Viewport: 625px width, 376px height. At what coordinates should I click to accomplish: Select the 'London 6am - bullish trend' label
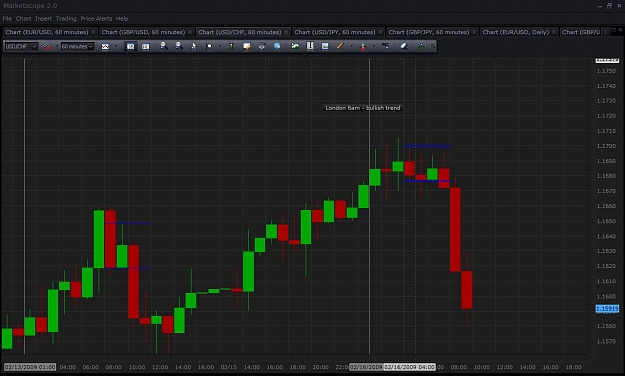coord(363,108)
